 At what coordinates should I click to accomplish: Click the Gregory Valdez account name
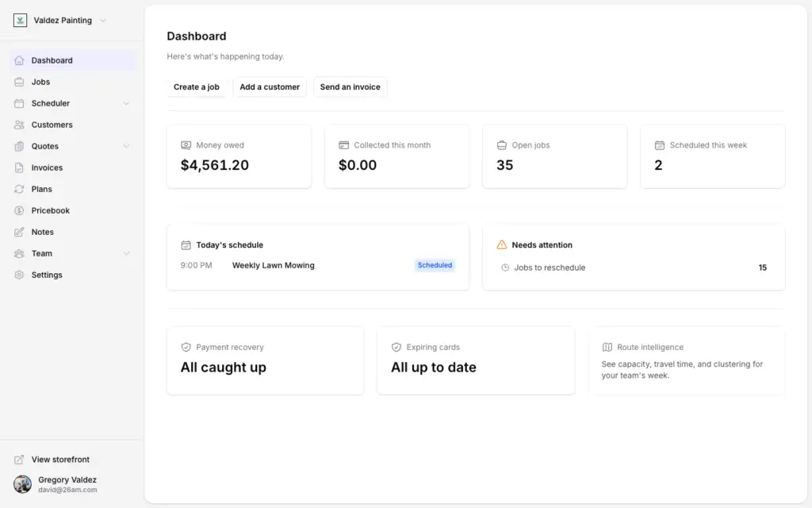(67, 480)
